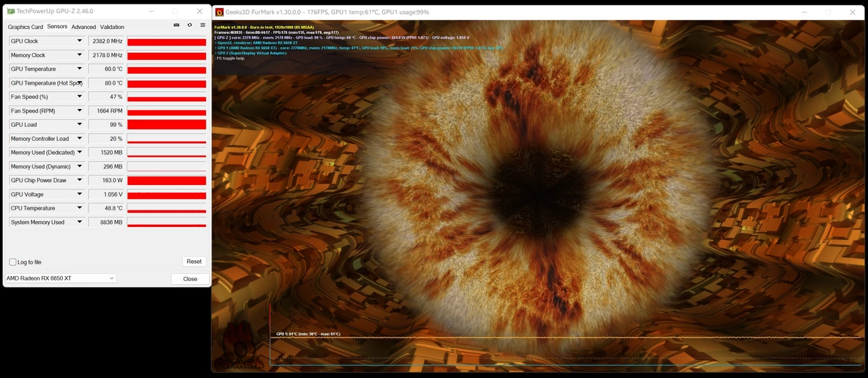This screenshot has width=868, height=378.
Task: Click the FurMark title bar app icon
Action: pos(219,12)
